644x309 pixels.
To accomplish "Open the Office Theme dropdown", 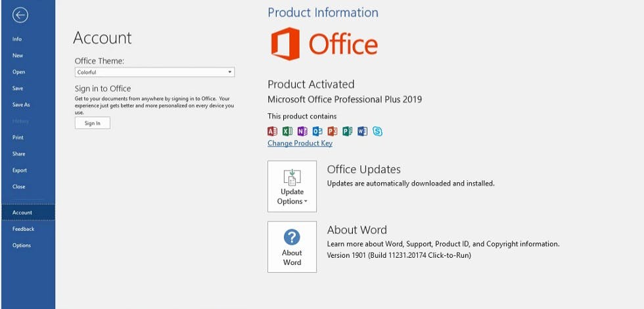I will click(154, 72).
